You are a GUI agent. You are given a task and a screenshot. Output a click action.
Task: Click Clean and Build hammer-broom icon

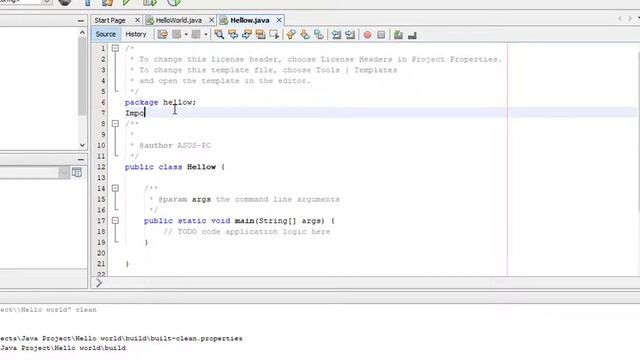(x=107, y=2)
